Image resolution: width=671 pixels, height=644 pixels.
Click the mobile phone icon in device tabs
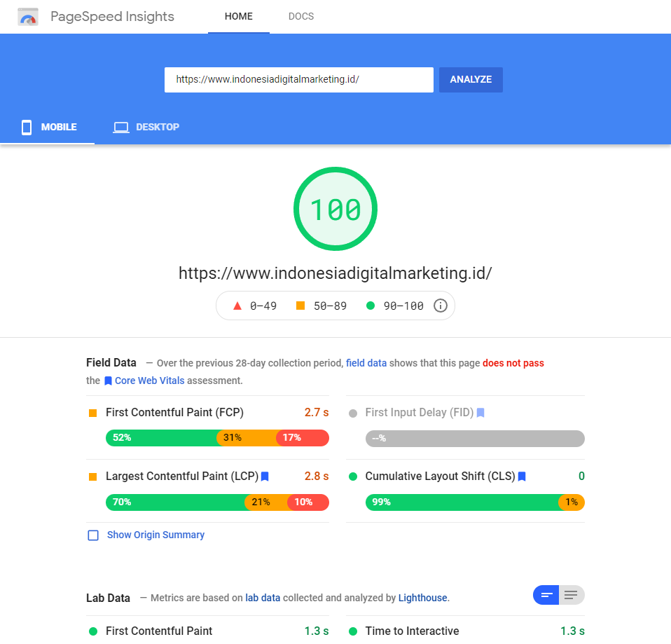27,127
